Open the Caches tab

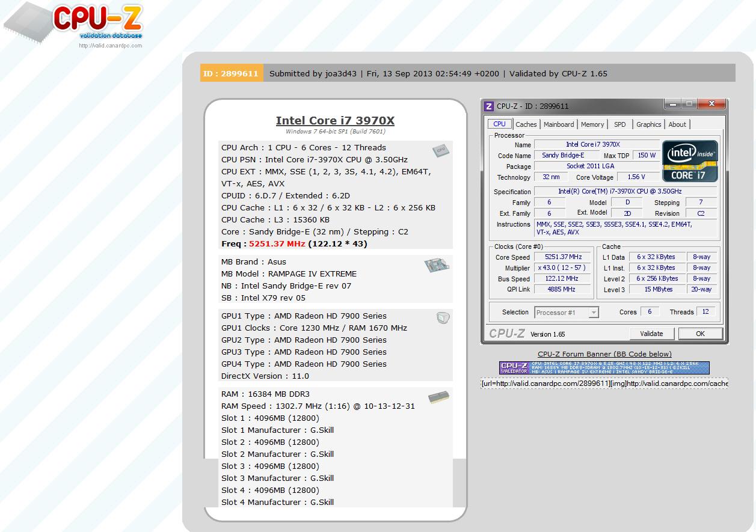[x=526, y=124]
